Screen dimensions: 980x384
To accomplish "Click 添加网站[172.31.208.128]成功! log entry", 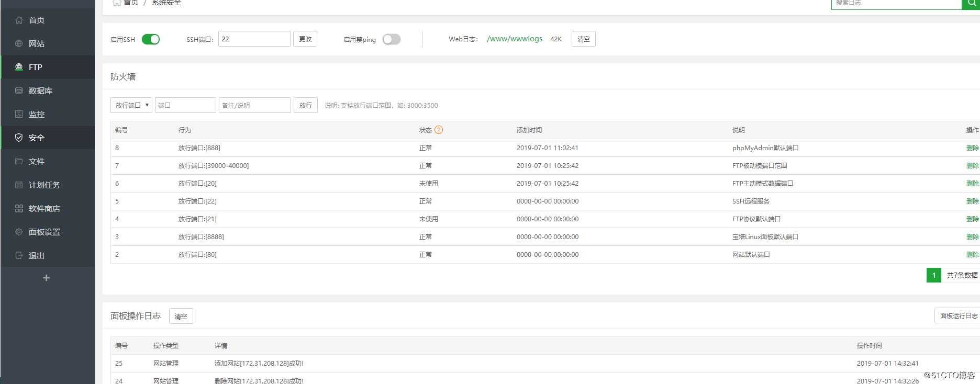I will (259, 363).
